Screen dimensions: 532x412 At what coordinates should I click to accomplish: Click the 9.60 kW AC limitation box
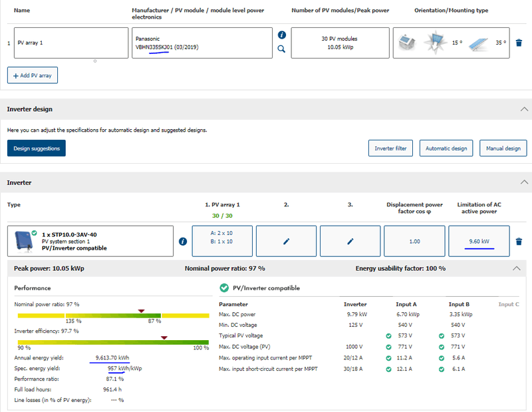pyautogui.click(x=479, y=241)
